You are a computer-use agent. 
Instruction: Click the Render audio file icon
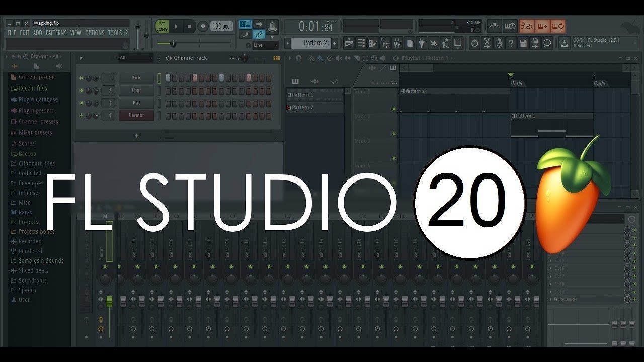[535, 43]
